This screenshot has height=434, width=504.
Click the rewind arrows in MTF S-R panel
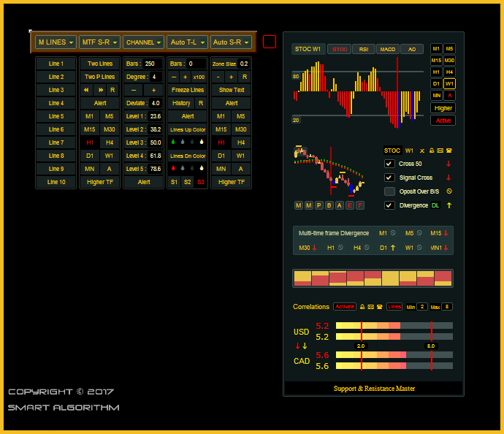click(x=88, y=90)
